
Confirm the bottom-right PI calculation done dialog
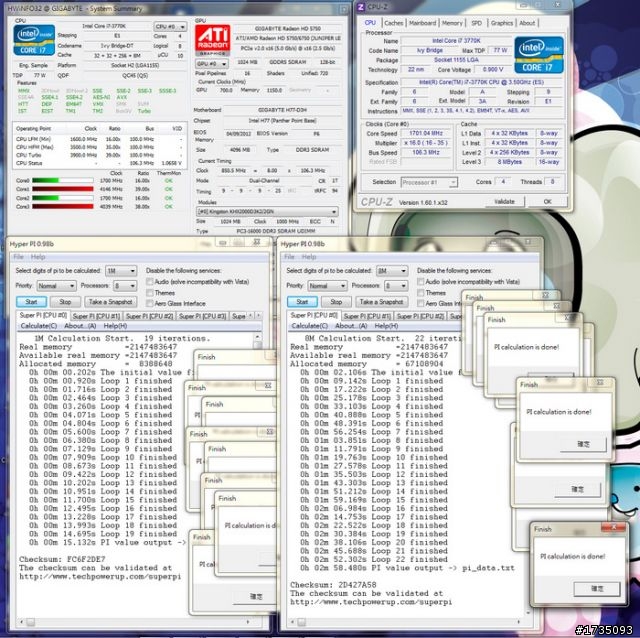(597, 589)
